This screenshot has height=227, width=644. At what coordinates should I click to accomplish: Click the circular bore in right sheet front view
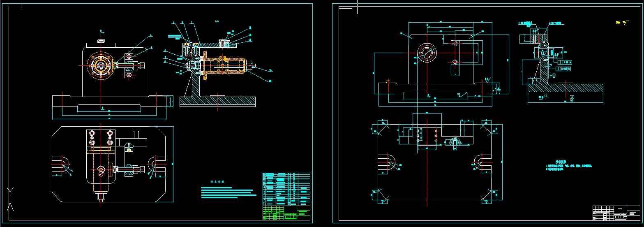pos(427,53)
